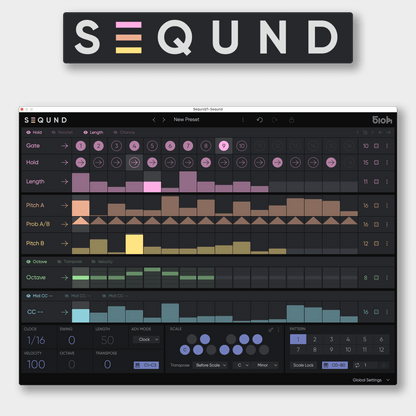Switch to the Octave lane tab
Viewport: 416px width, 416px height.
point(36,262)
